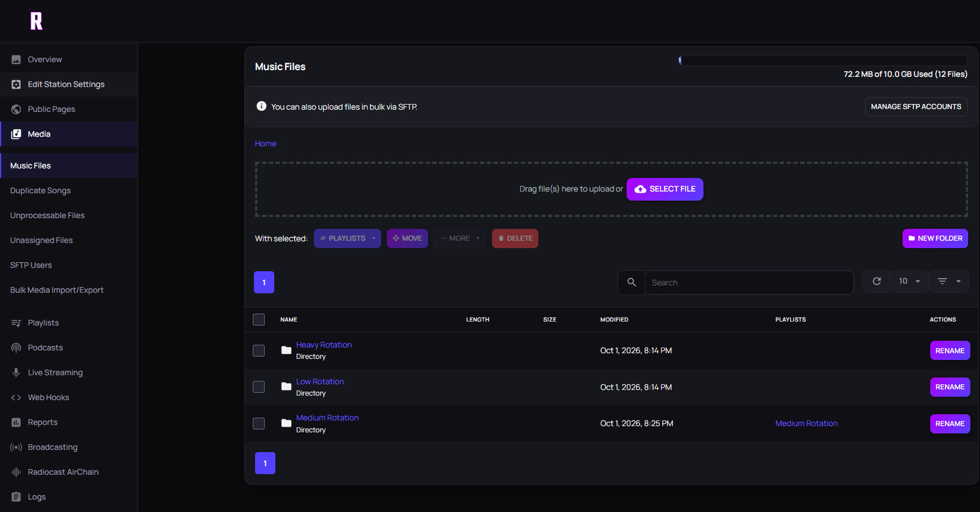Click the Heavy Rotation folder icon
This screenshot has width=980, height=512.
tap(287, 350)
